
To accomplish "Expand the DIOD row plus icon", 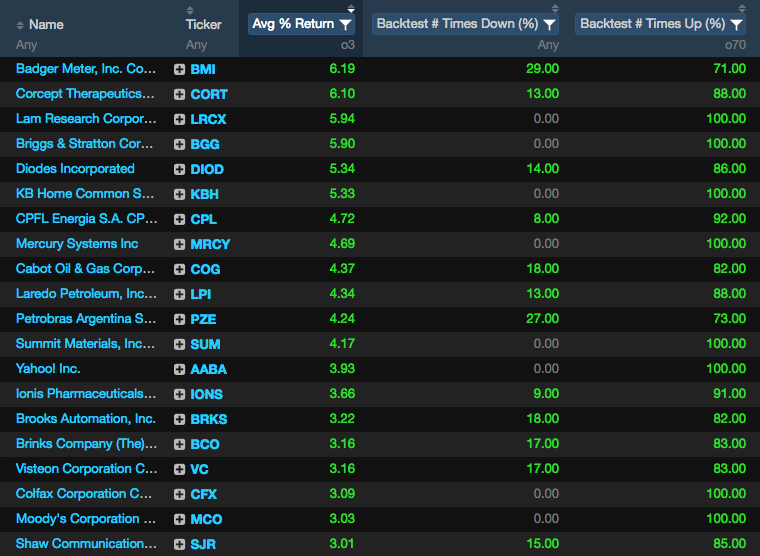I will click(179, 169).
